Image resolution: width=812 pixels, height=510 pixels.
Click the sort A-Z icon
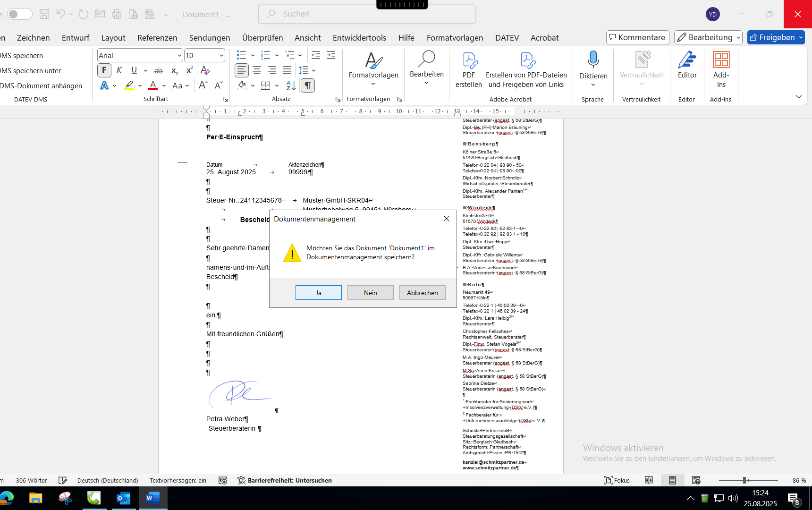click(x=291, y=85)
